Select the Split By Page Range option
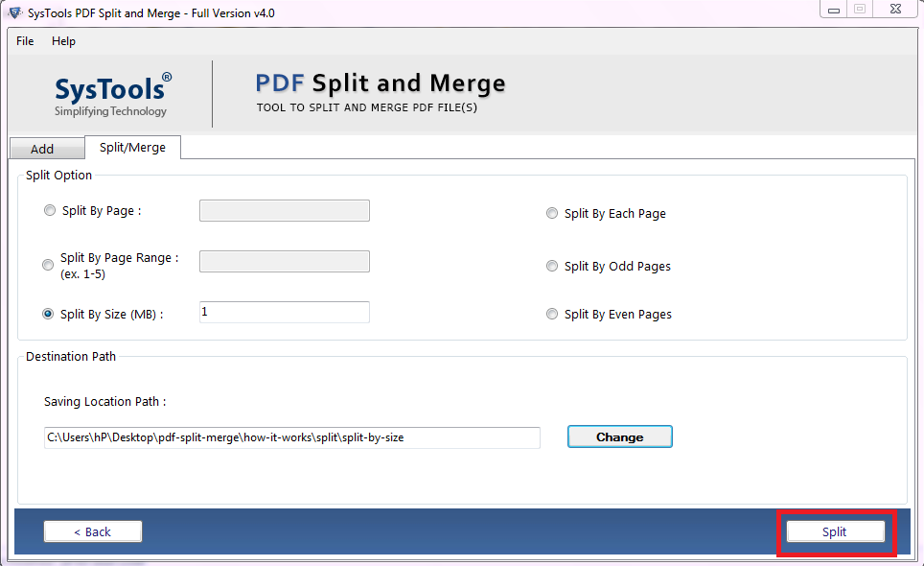This screenshot has width=924, height=566. pyautogui.click(x=48, y=265)
